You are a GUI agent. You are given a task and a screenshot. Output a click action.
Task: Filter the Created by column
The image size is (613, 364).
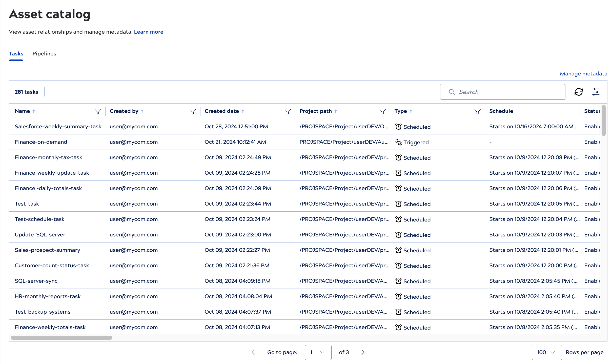(x=193, y=111)
